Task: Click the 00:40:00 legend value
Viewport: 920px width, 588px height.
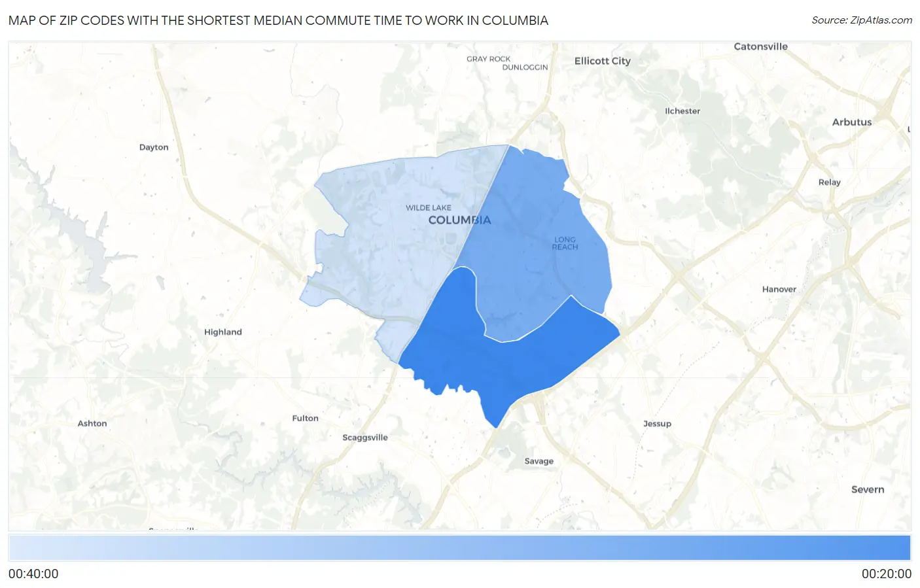Action: click(33, 574)
